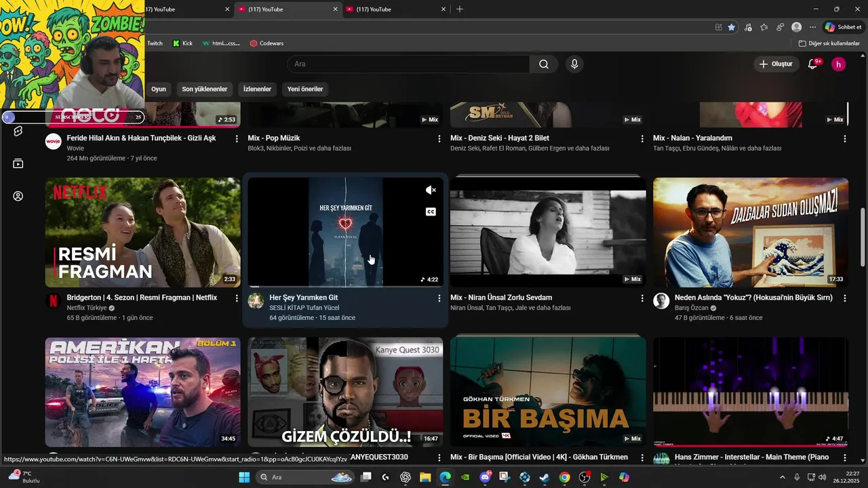Viewport: 868px width, 488px height.
Task: Select the Yeni öneriler filter chip
Action: click(x=305, y=89)
